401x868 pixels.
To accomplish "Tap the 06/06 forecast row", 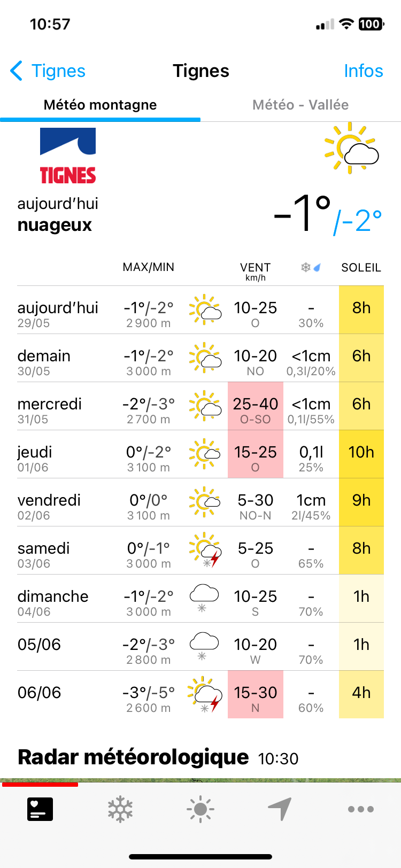I will [x=200, y=695].
